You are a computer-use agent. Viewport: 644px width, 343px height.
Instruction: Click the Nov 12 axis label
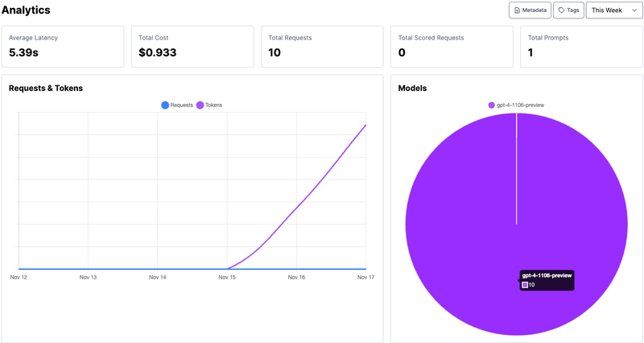coord(19,277)
